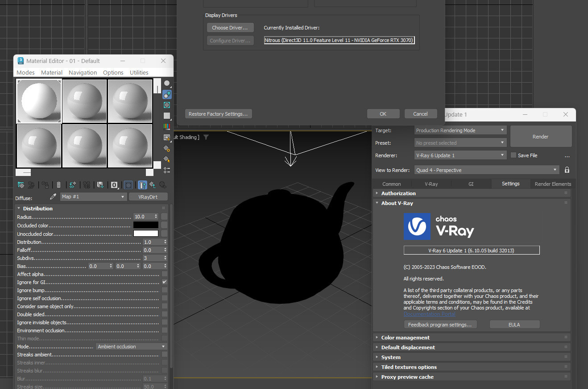
Task: Open the Preset dropdown in Render Setup
Action: tap(460, 143)
